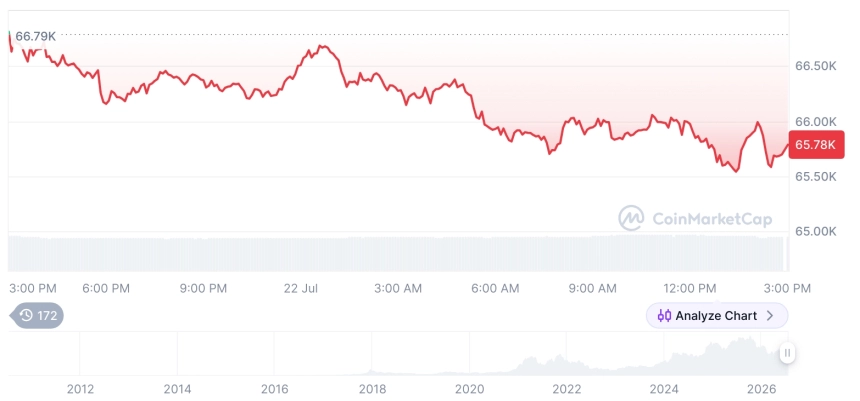Open the Analyze Chart button
This screenshot has width=860, height=401.
(717, 315)
